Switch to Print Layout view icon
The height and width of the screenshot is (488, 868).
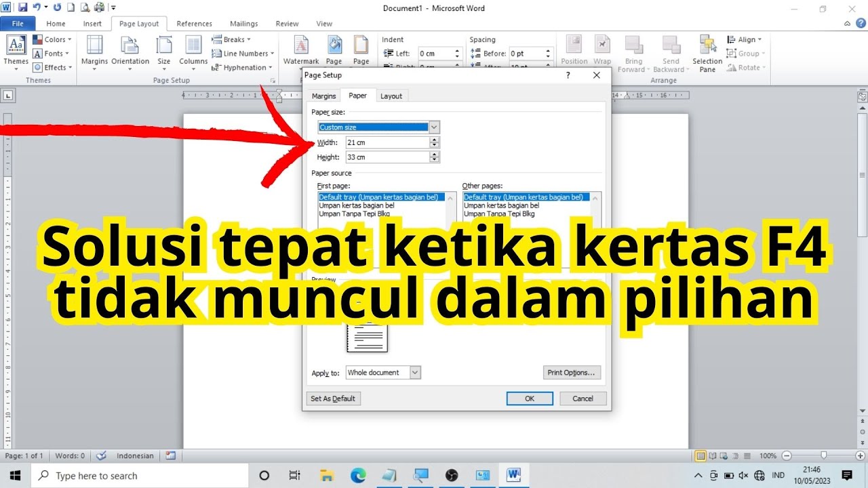(701, 456)
